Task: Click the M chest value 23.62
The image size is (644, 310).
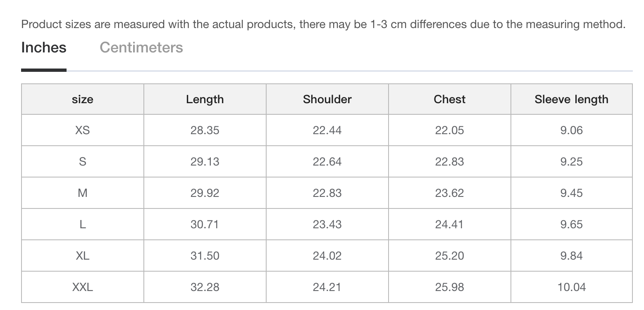Action: click(450, 193)
